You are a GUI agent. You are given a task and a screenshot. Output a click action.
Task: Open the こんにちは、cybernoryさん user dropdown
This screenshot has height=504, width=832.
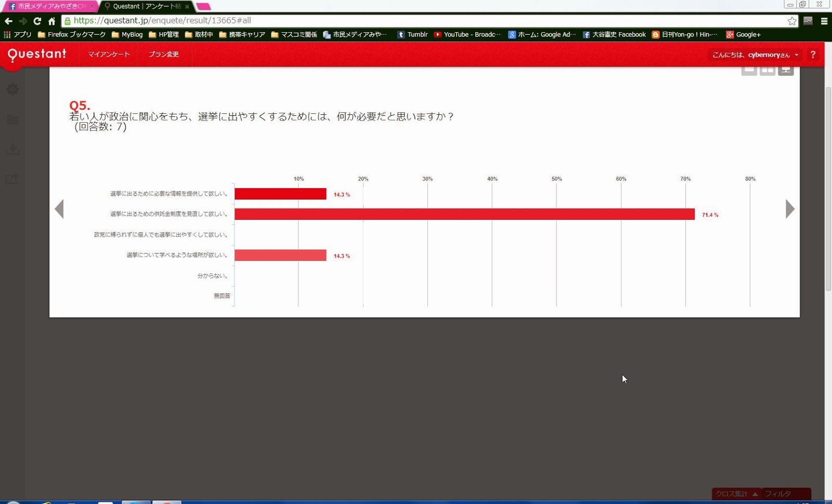[755, 55]
